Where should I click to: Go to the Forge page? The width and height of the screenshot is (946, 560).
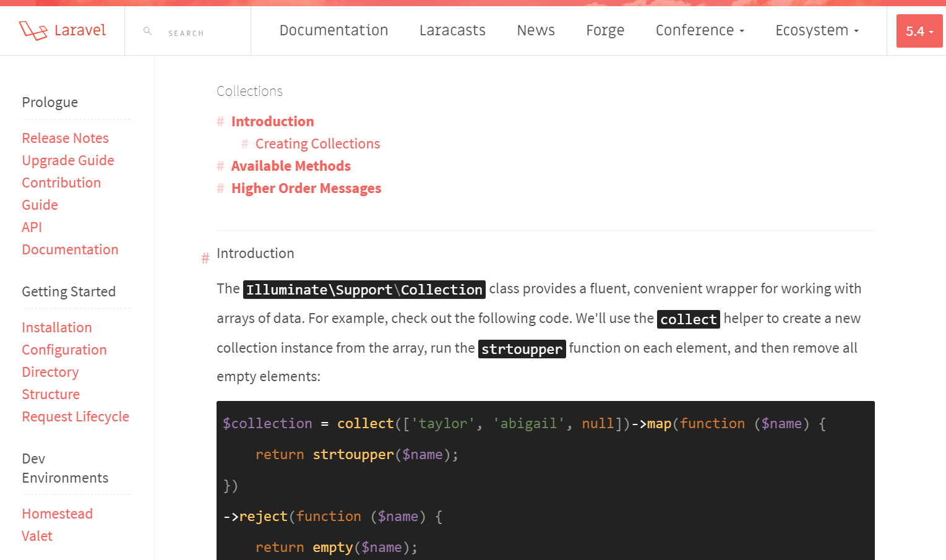(x=604, y=30)
